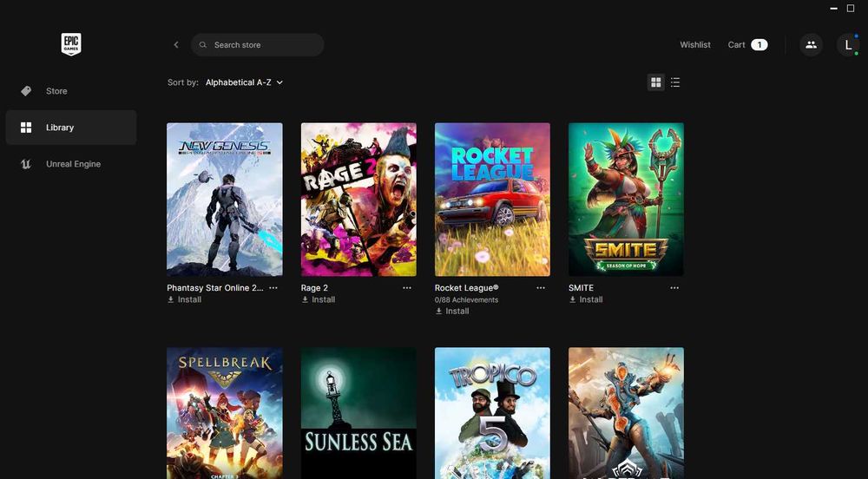Viewport: 868px width, 479px height.
Task: Open Warframe cover art
Action: click(x=626, y=413)
